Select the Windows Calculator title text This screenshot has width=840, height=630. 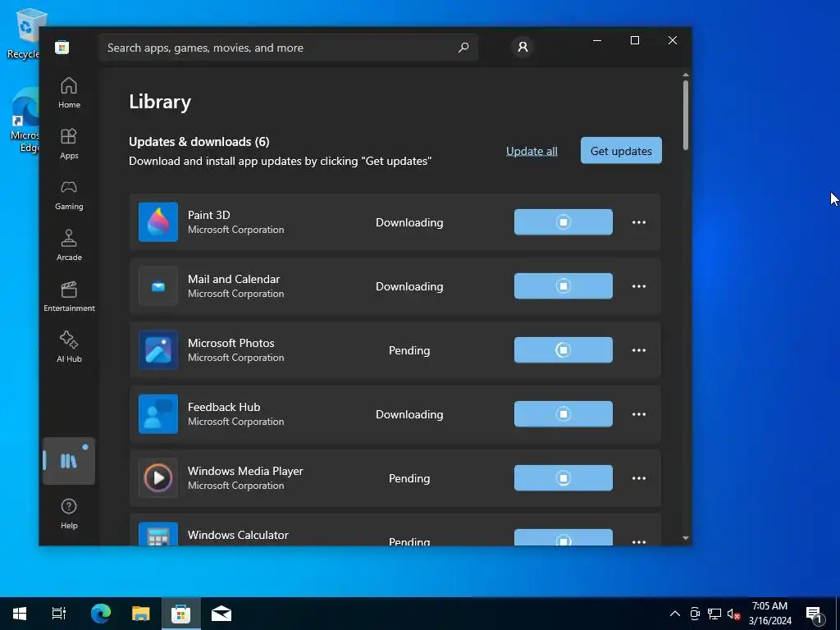pyautogui.click(x=238, y=535)
